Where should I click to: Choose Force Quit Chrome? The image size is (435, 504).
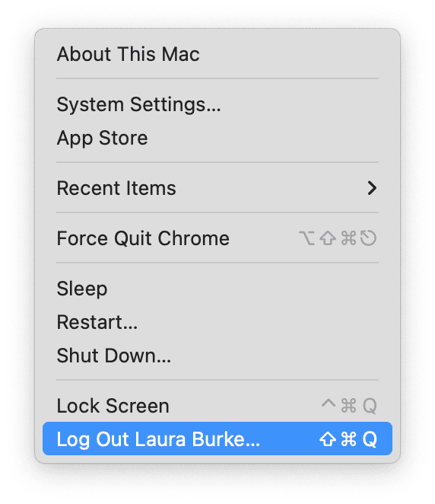point(217,238)
